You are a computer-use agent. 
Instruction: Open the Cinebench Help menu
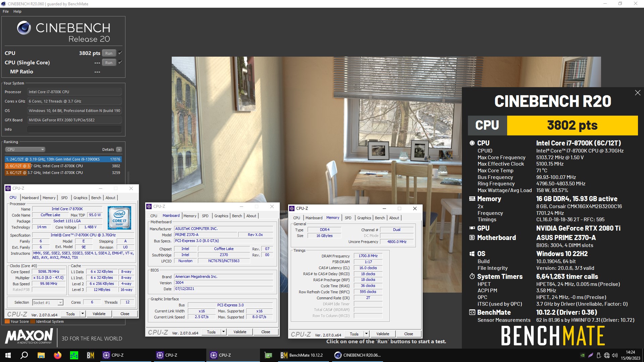click(x=17, y=11)
